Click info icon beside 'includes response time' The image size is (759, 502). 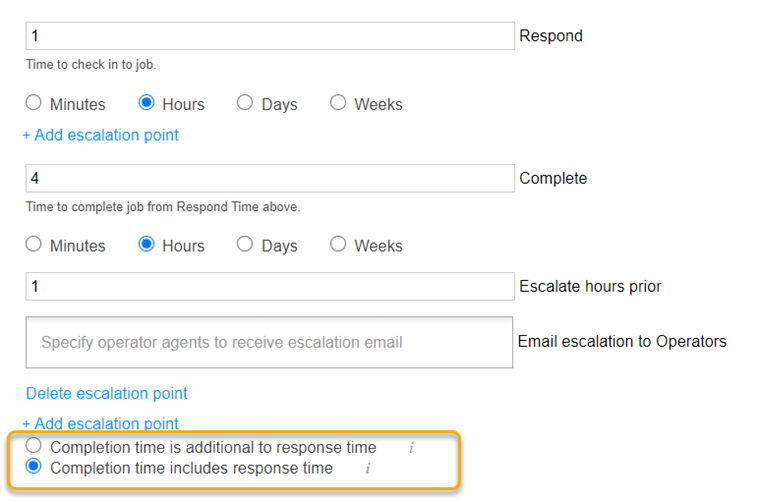click(x=368, y=468)
